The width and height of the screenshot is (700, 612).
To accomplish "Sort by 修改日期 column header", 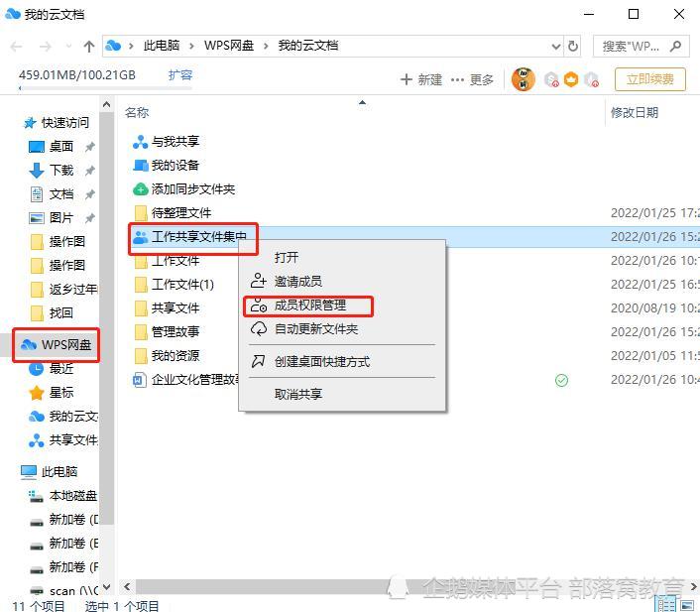I will tap(634, 112).
